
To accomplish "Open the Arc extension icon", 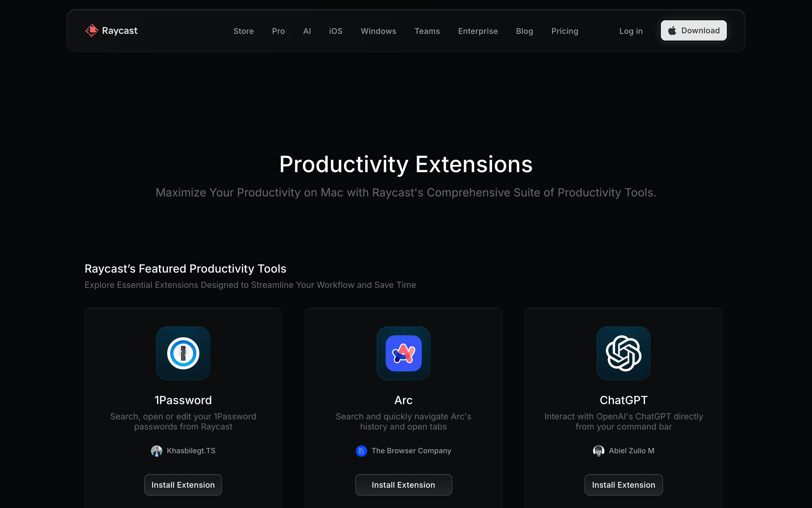I will [x=404, y=353].
